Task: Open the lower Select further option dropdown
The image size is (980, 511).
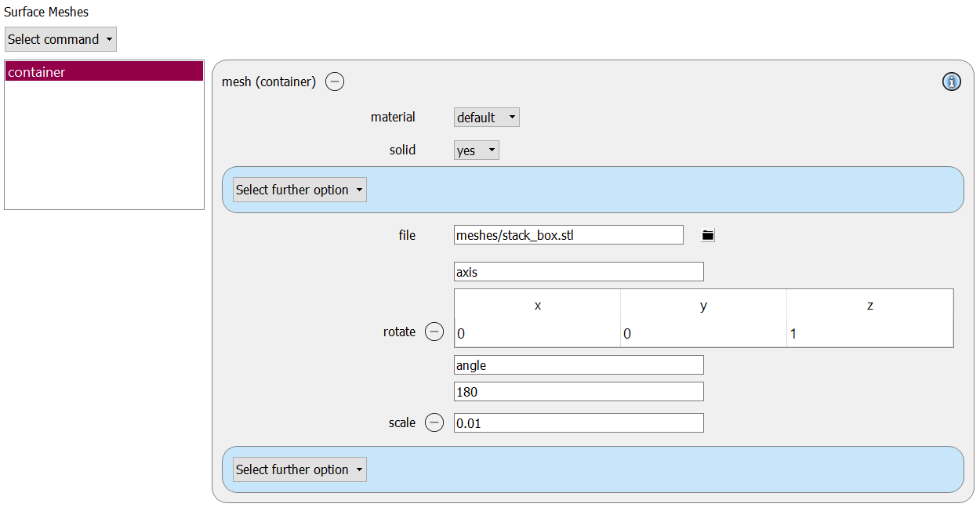Action: tap(299, 469)
